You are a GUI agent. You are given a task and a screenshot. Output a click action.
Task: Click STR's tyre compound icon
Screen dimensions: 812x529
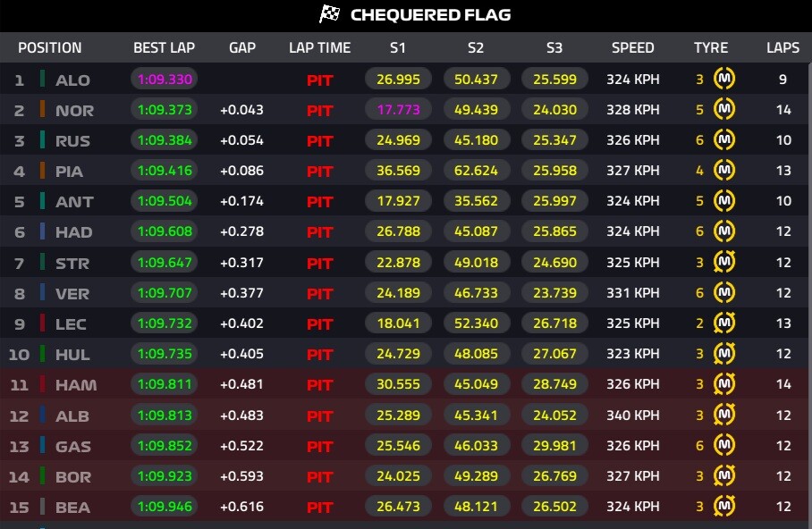725,262
